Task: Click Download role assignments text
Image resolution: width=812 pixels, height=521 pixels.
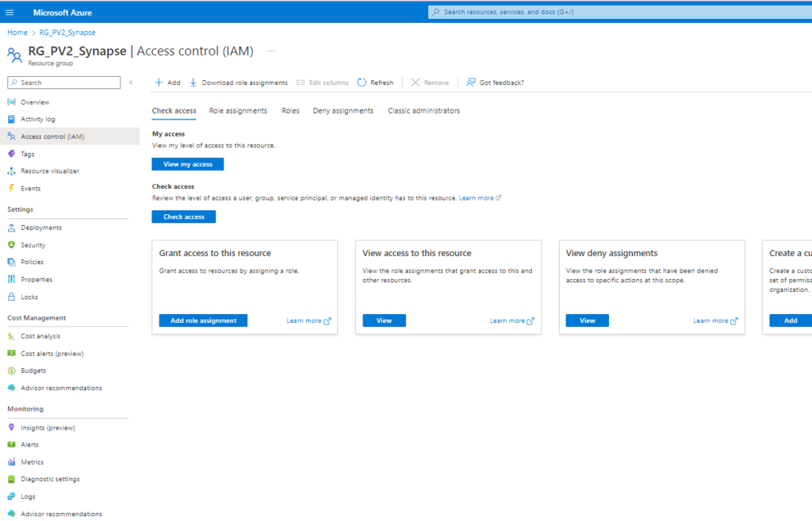Action: 244,82
